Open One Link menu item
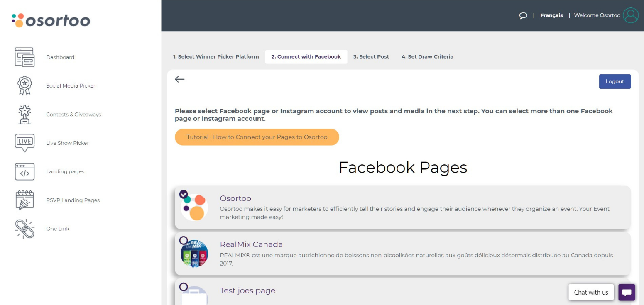The height and width of the screenshot is (305, 644). point(58,229)
